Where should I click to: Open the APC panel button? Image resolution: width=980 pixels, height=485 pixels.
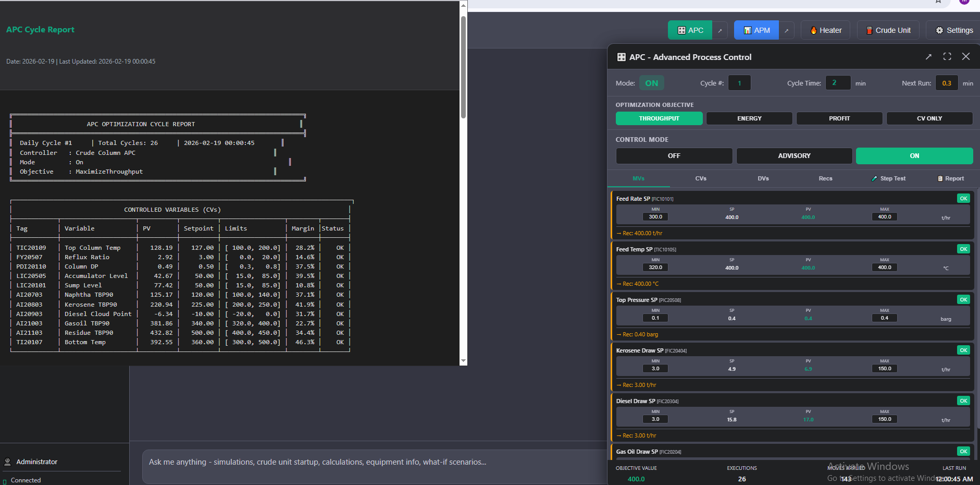[690, 30]
